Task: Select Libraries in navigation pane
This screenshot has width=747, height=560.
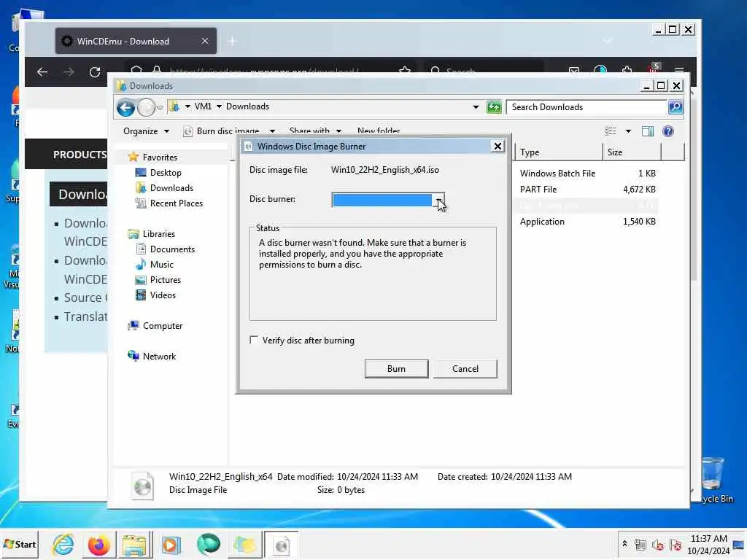Action: point(158,234)
